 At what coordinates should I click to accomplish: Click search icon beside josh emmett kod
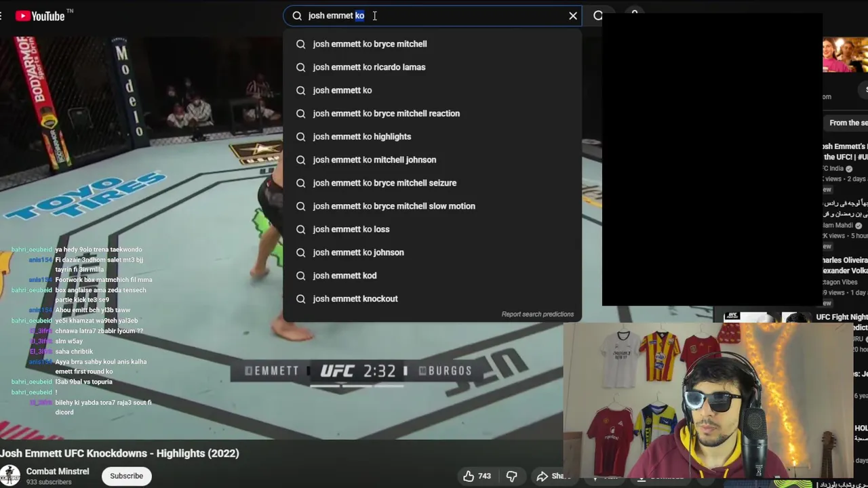[x=300, y=275]
